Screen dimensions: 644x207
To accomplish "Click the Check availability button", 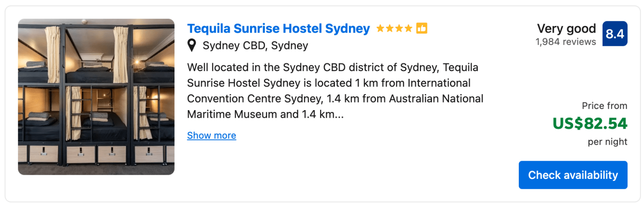I will (x=573, y=175).
